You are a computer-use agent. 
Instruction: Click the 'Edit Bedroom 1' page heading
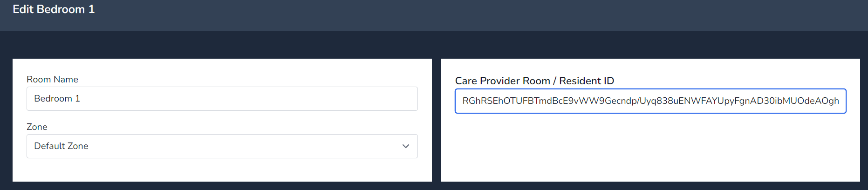click(54, 9)
